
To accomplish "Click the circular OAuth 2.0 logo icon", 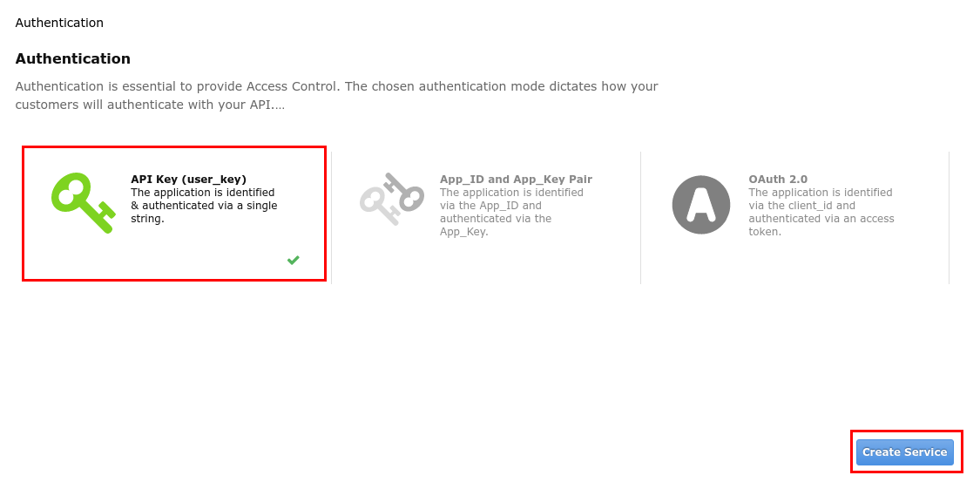I will click(x=700, y=205).
